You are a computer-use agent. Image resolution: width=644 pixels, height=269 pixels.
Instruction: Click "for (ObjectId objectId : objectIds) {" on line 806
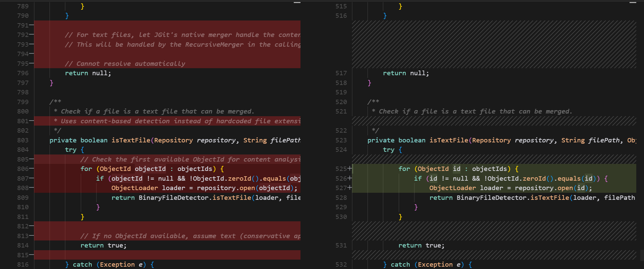point(152,169)
